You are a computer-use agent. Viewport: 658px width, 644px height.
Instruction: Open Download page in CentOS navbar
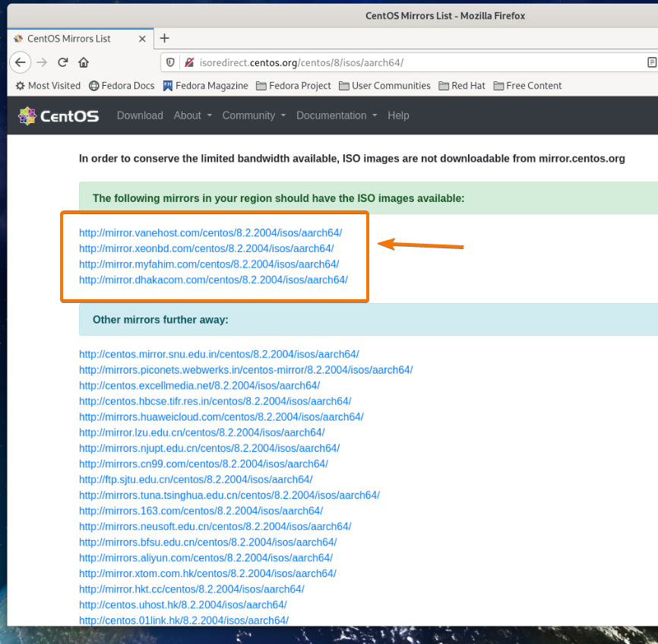(x=140, y=115)
